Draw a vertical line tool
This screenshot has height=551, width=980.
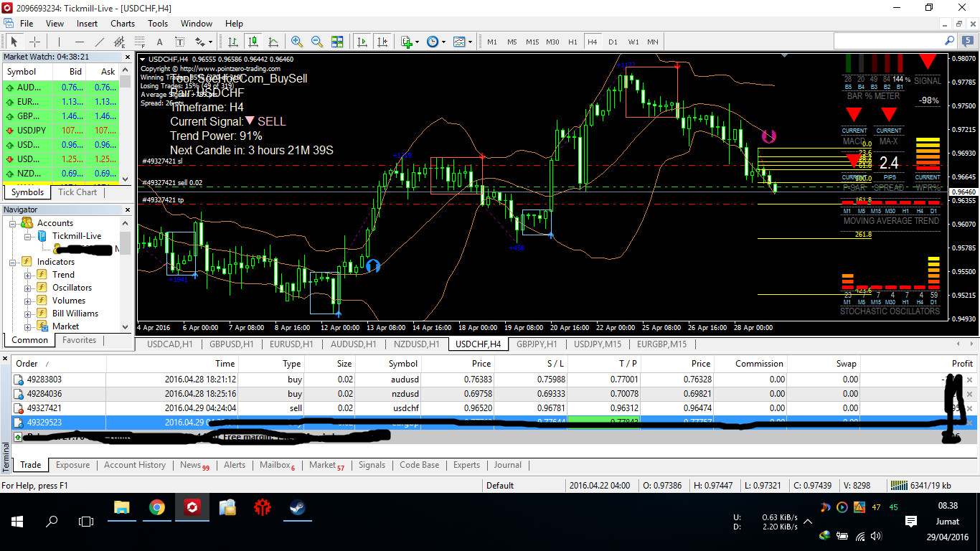click(60, 42)
